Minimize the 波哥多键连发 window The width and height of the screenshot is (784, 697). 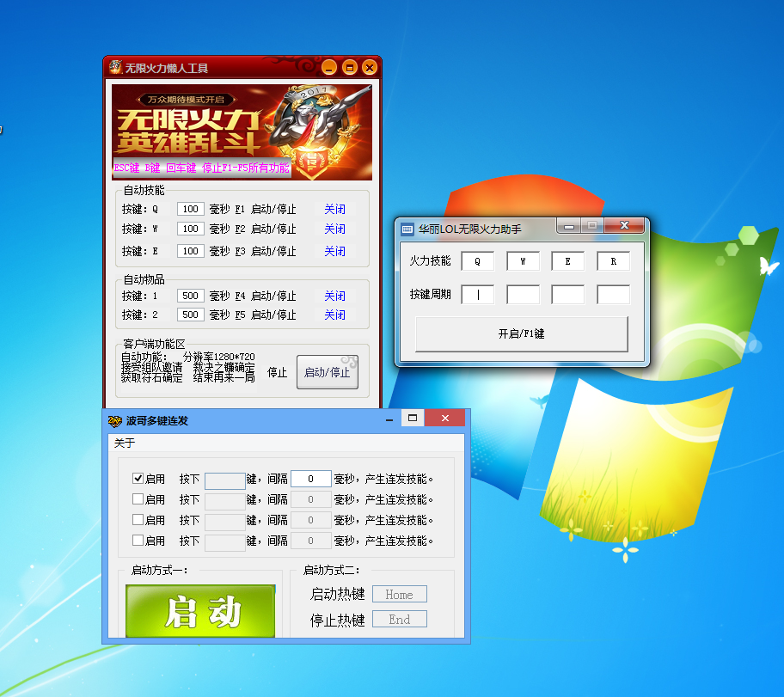click(389, 419)
